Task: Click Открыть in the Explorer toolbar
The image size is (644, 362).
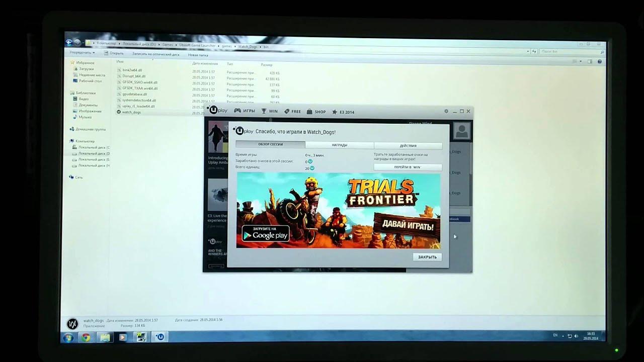Action: pyautogui.click(x=114, y=53)
